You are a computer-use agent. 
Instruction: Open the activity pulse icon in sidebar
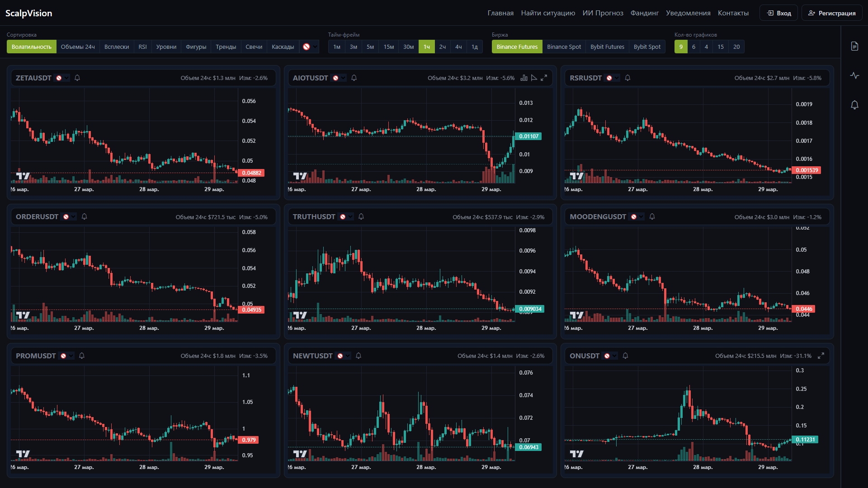click(x=854, y=75)
